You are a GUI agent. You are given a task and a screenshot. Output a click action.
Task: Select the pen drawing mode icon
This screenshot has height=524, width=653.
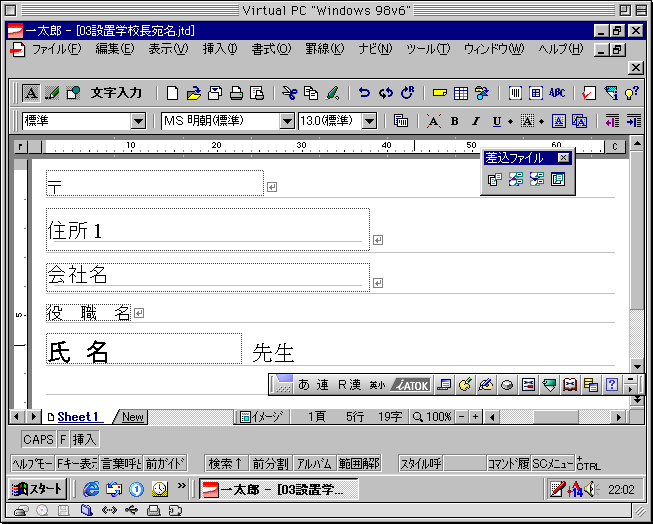pyautogui.click(x=52, y=92)
